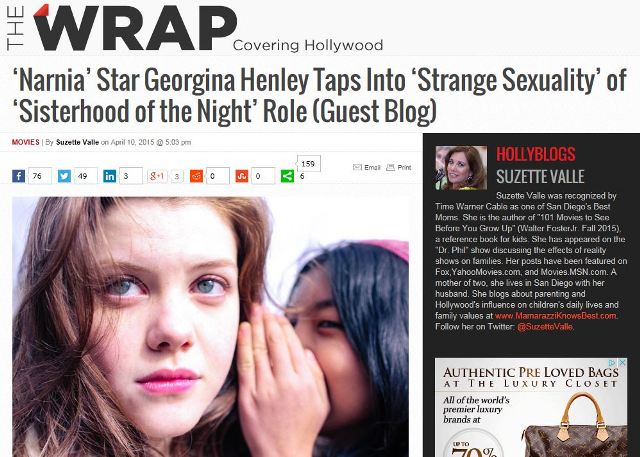Image resolution: width=640 pixels, height=457 pixels.
Task: Close the luxury bags advertisement
Action: (x=622, y=362)
